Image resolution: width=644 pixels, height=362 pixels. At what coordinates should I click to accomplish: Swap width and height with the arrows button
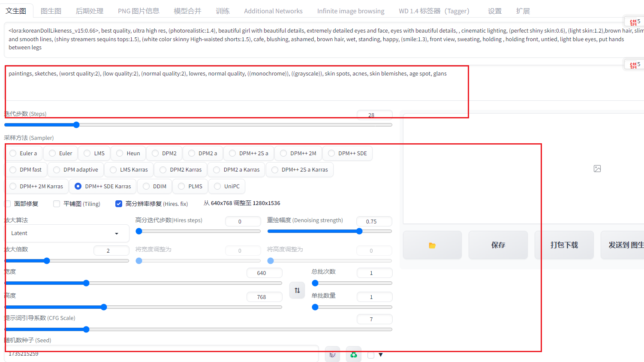[297, 290]
